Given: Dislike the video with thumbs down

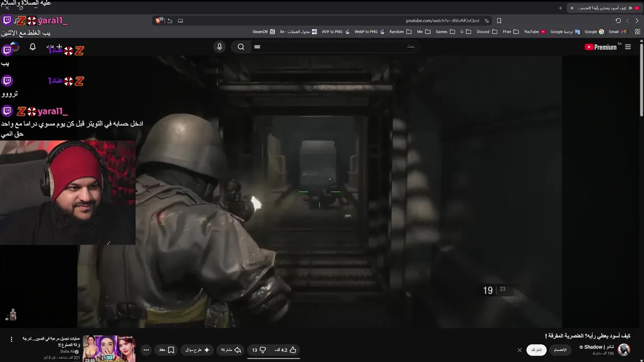Looking at the screenshot, I should (x=260, y=350).
